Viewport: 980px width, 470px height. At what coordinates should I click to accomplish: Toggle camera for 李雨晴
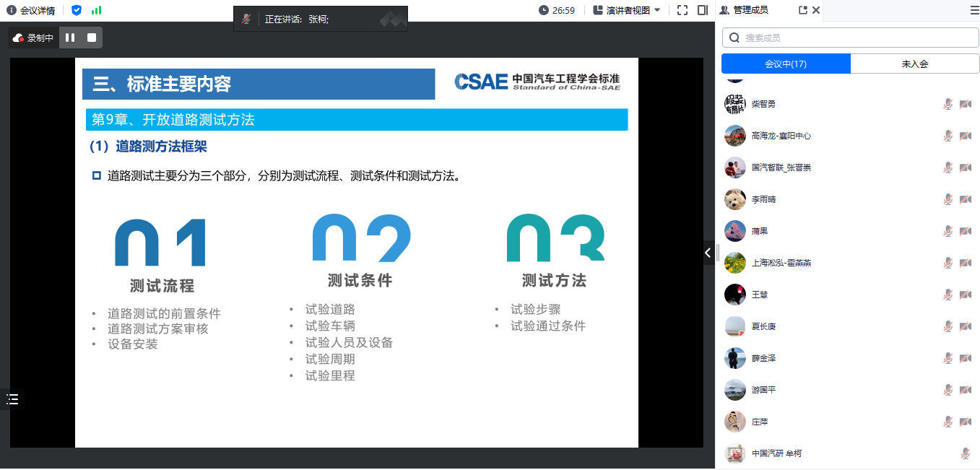tap(965, 199)
